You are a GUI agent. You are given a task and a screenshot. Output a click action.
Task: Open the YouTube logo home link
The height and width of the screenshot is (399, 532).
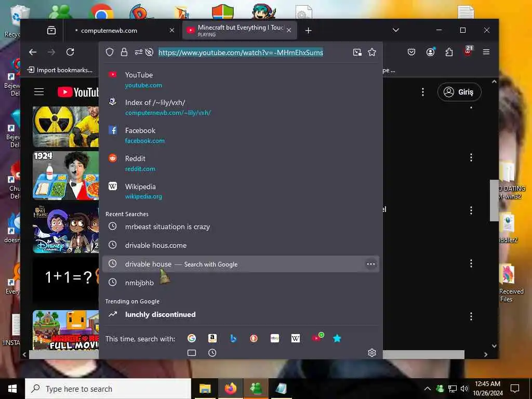point(78,92)
